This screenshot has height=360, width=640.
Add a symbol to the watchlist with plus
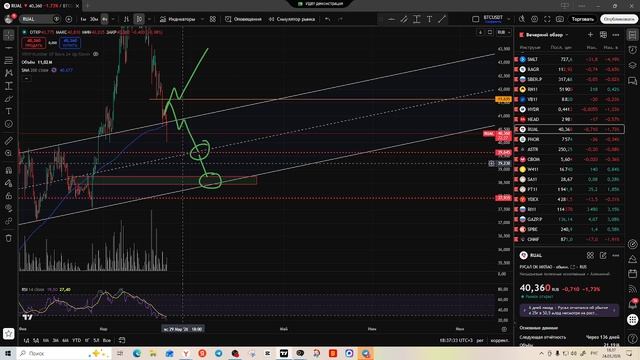tap(590, 35)
